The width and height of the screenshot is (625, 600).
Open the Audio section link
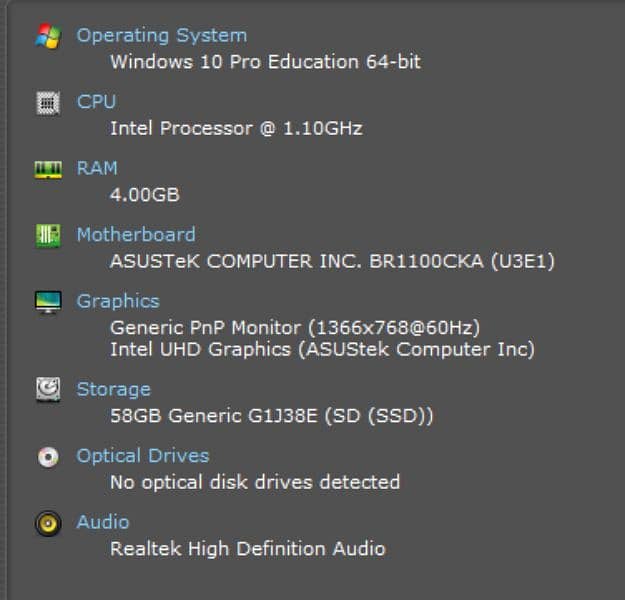[103, 522]
